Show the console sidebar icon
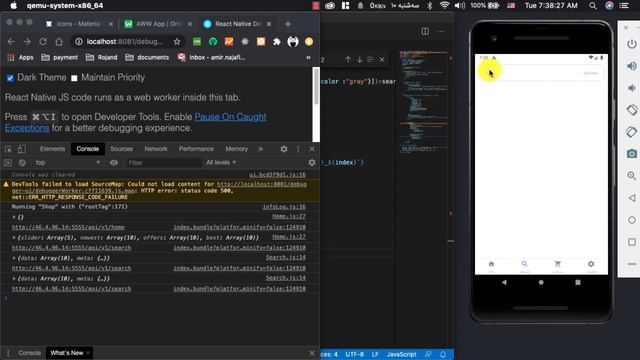Image resolution: width=640 pixels, height=360 pixels. point(8,163)
